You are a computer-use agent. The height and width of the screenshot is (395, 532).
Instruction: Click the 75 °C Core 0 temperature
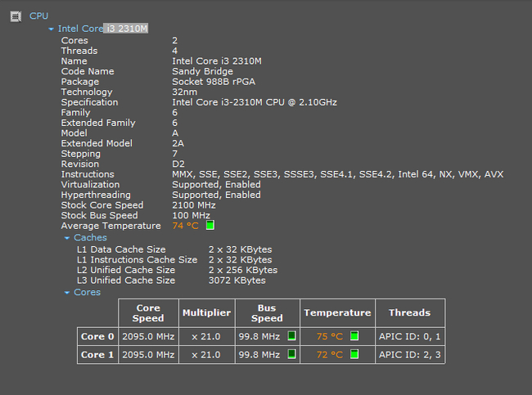(x=330, y=336)
